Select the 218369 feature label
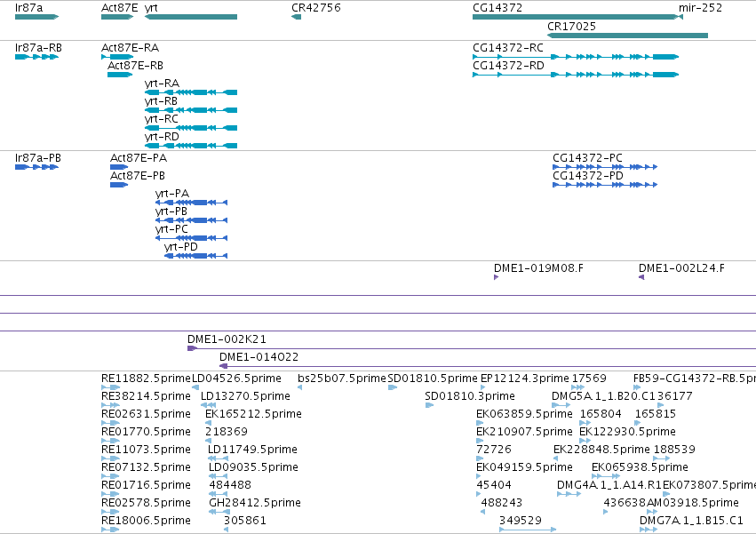 227,432
